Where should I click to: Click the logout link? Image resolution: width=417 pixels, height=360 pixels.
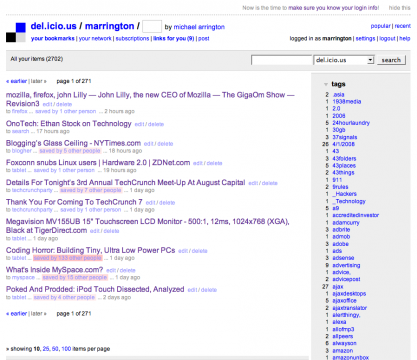[x=387, y=39]
